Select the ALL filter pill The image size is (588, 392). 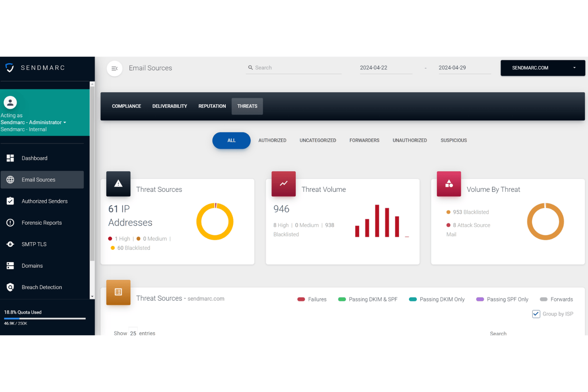[231, 141]
